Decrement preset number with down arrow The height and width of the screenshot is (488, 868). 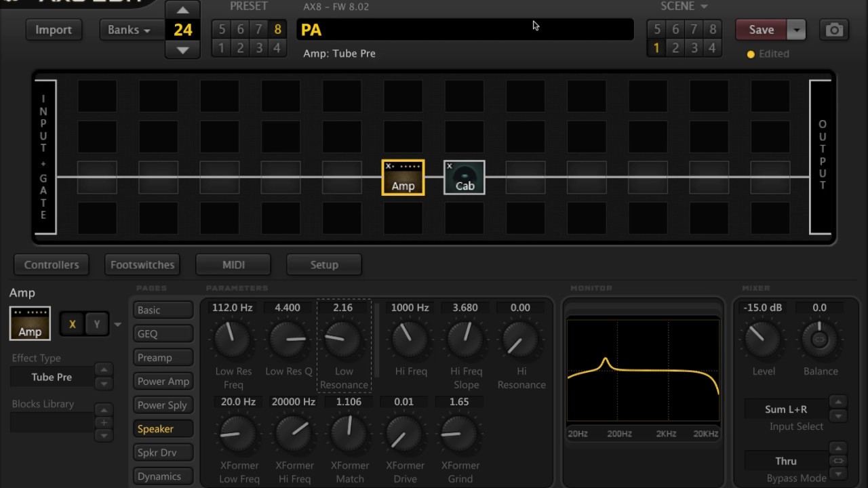pyautogui.click(x=182, y=49)
